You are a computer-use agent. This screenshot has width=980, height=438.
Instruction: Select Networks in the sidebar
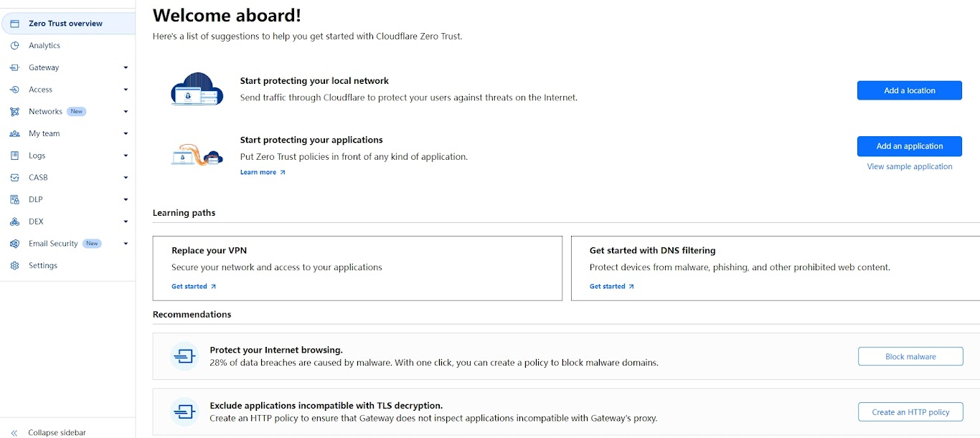(x=45, y=112)
